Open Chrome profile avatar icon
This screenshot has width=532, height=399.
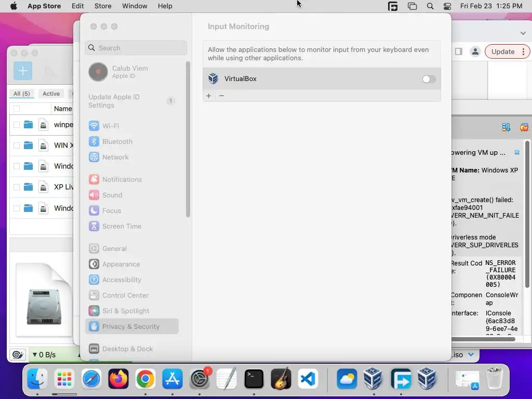(x=475, y=51)
